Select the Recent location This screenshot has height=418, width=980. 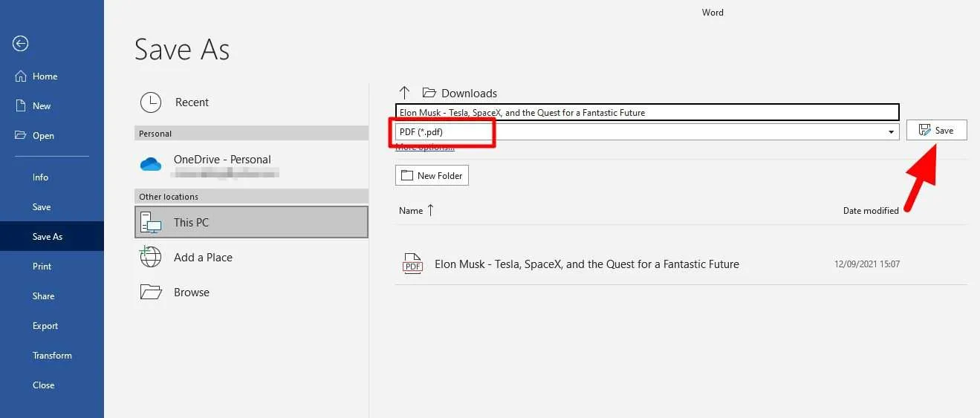[x=252, y=102]
